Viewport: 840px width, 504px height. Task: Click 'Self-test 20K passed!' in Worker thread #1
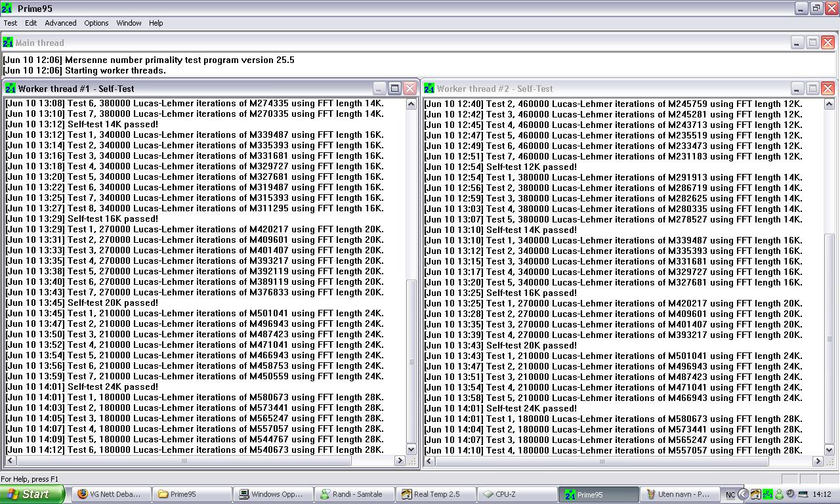click(82, 303)
